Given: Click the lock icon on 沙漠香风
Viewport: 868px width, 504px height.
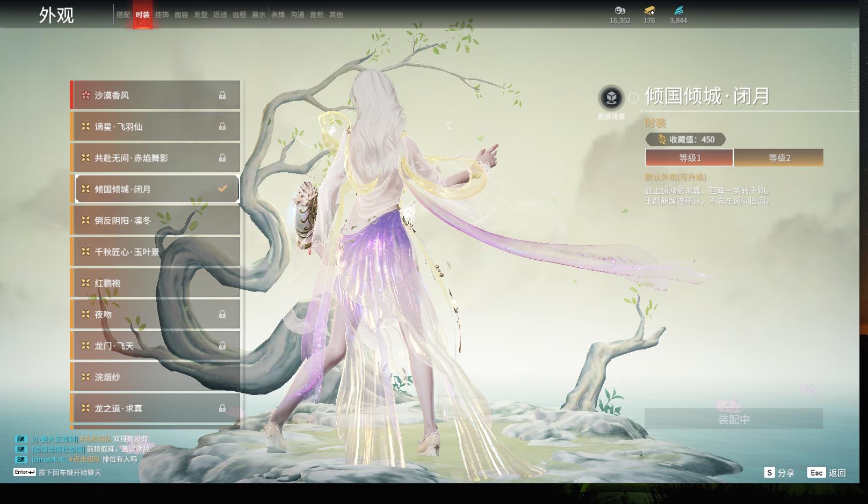Looking at the screenshot, I should 222,96.
